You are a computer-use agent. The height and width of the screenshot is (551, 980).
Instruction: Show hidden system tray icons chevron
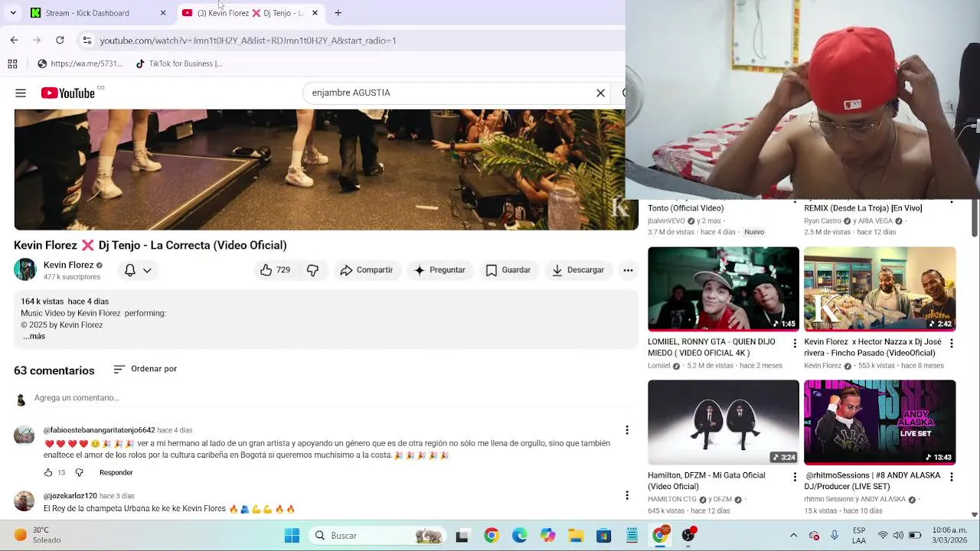click(x=793, y=536)
